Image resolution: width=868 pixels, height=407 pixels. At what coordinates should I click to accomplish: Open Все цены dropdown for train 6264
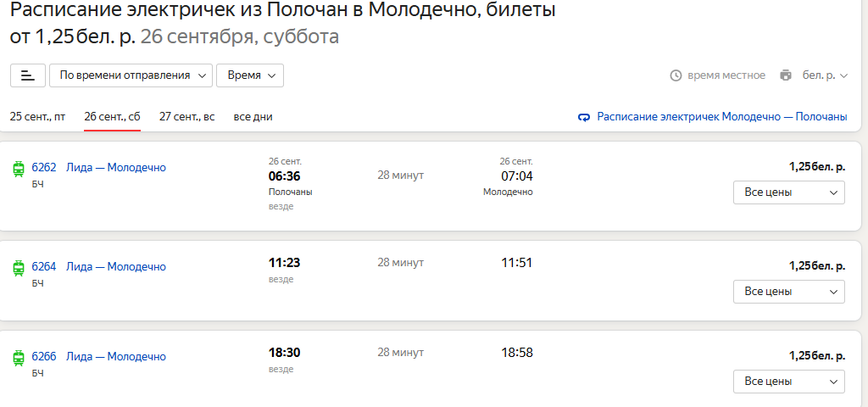789,292
